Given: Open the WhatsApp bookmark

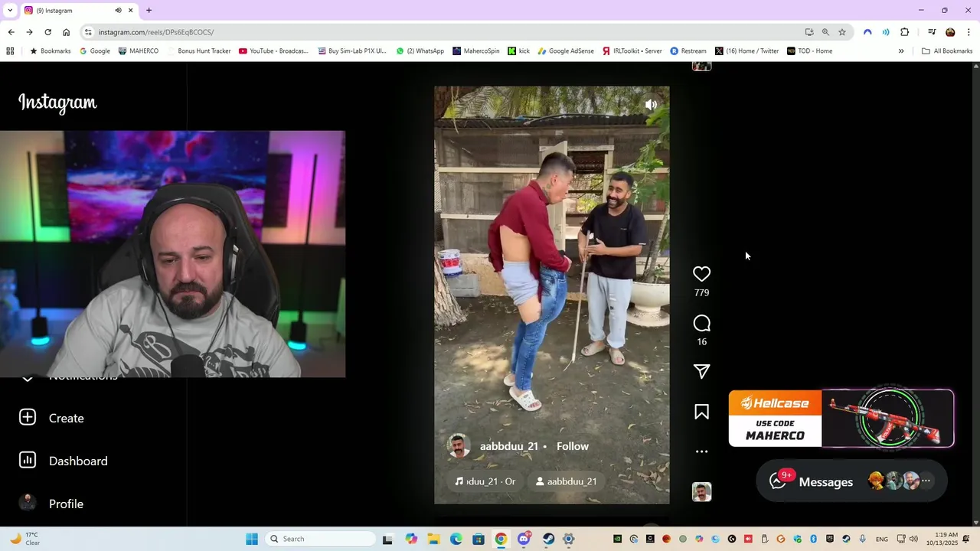Looking at the screenshot, I should pos(420,51).
